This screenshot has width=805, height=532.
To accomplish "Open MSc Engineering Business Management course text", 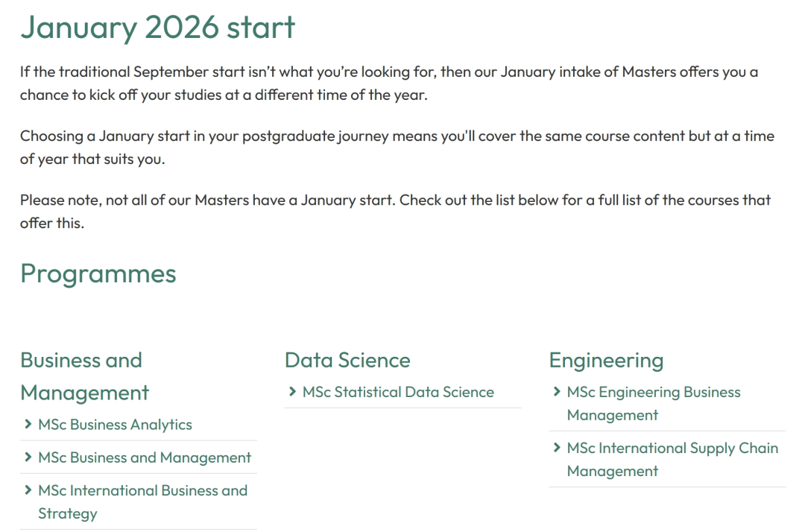I will point(654,403).
